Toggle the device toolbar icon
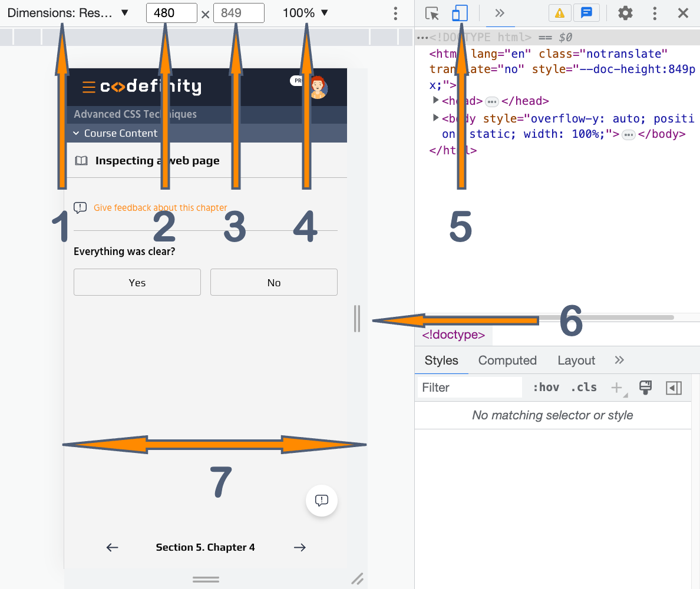 460,13
